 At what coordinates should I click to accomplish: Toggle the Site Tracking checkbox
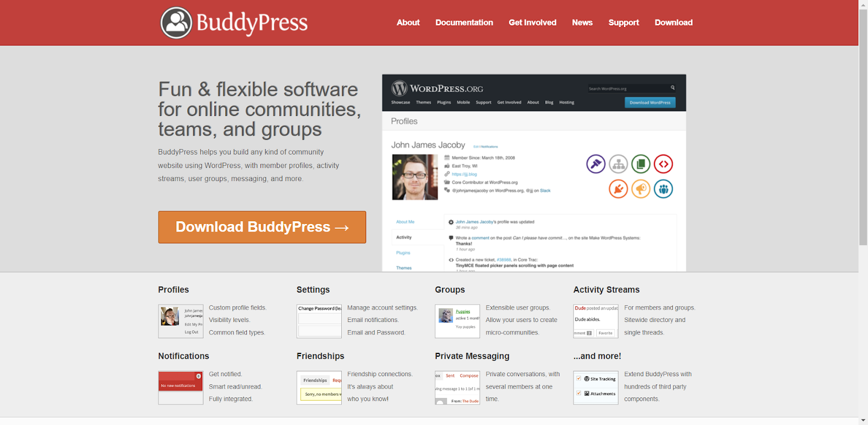coord(579,378)
